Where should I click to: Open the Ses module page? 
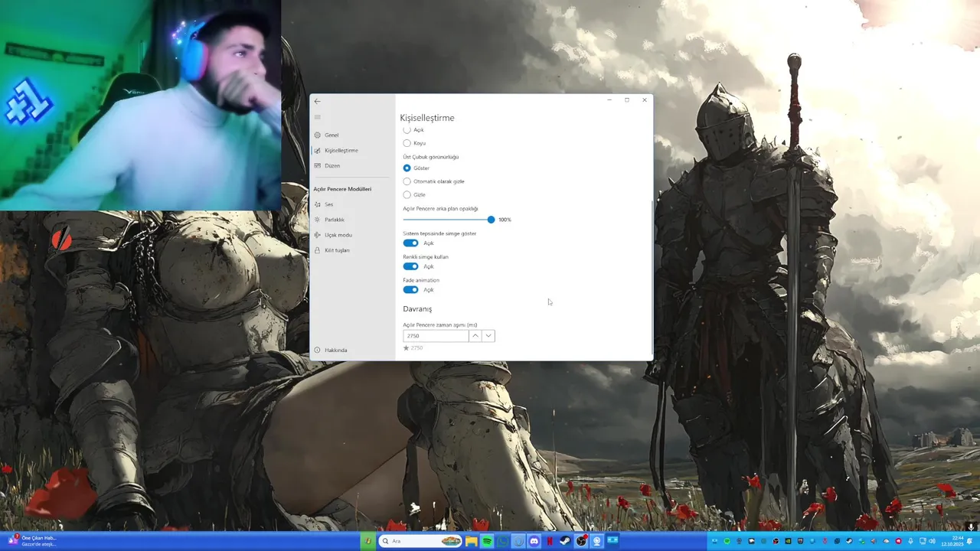pyautogui.click(x=328, y=204)
